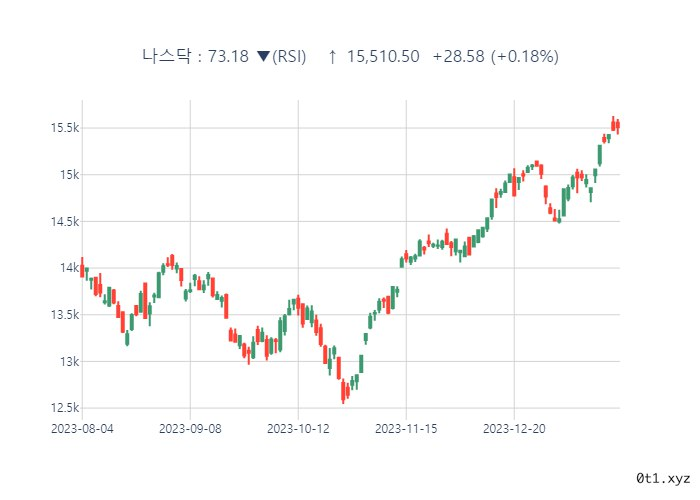Click the x-axis date '2023-12-20'
Image resolution: width=700 pixels, height=500 pixels.
[x=514, y=429]
